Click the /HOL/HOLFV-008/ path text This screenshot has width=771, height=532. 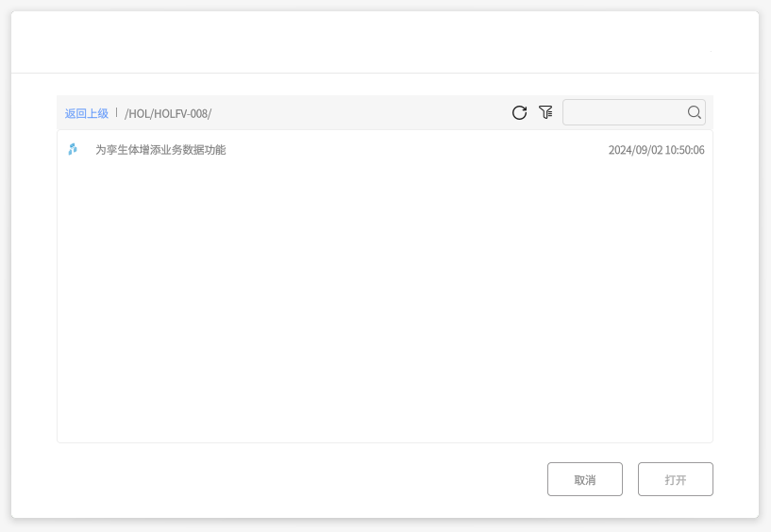pos(168,113)
